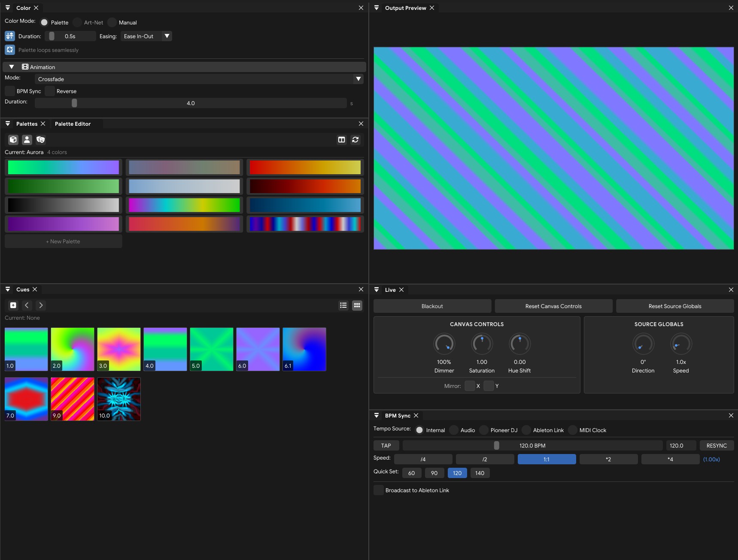Click the animation Duration 4.0 slider

[191, 103]
